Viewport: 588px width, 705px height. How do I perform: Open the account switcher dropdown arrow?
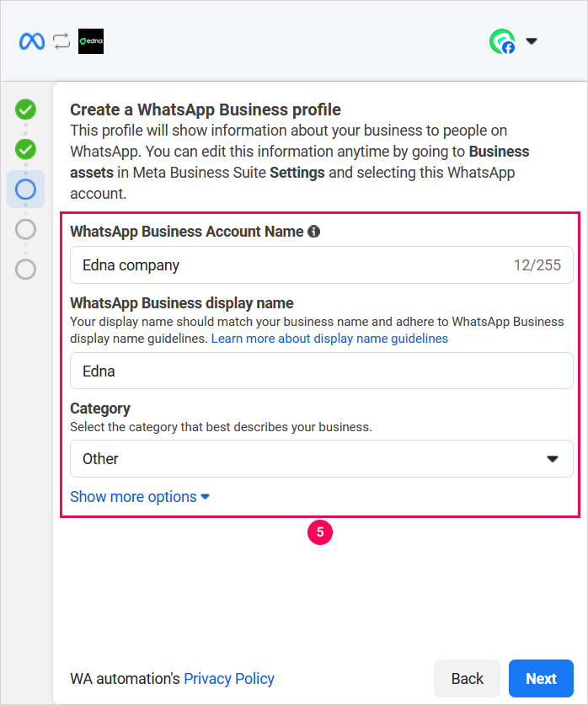coord(532,41)
